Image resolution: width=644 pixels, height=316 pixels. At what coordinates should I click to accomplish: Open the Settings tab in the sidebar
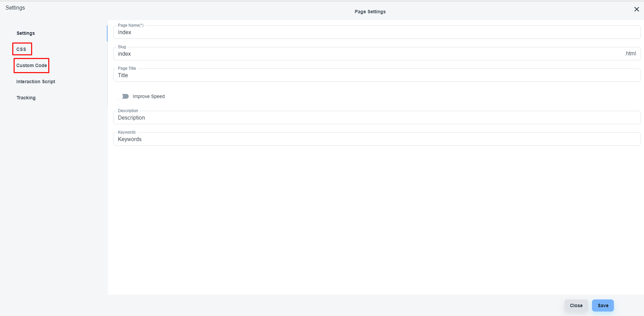tap(26, 33)
